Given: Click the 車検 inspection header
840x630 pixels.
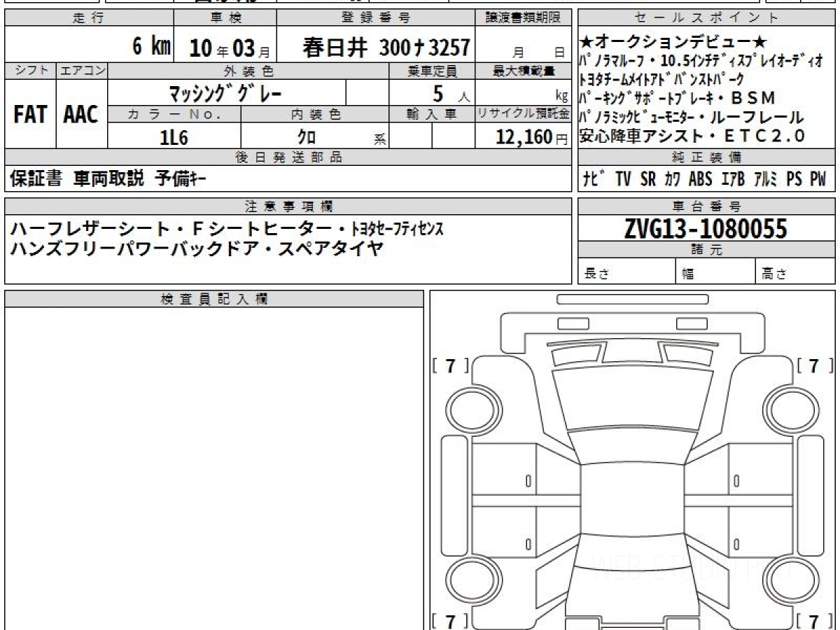Looking at the screenshot, I should point(225,18).
